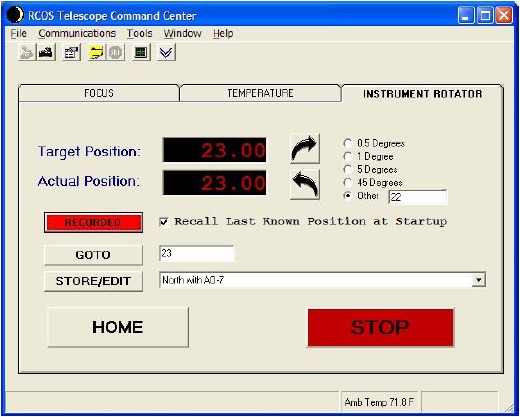This screenshot has height=417, width=520.
Task: Expand the North with AO-7 dropdown
Action: point(479,280)
